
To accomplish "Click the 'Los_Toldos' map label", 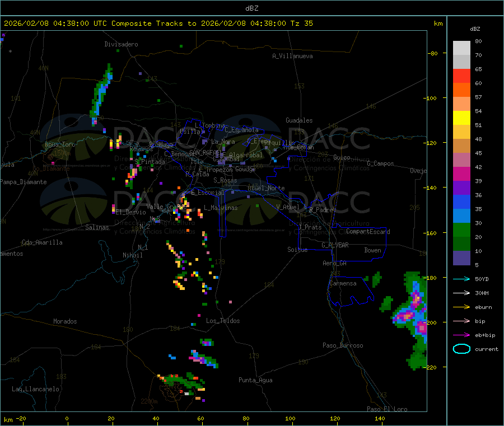I will pos(223,321).
